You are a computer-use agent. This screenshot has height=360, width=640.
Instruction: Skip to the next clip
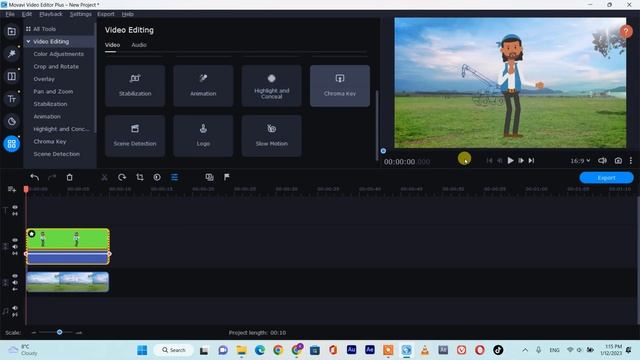[x=531, y=160]
